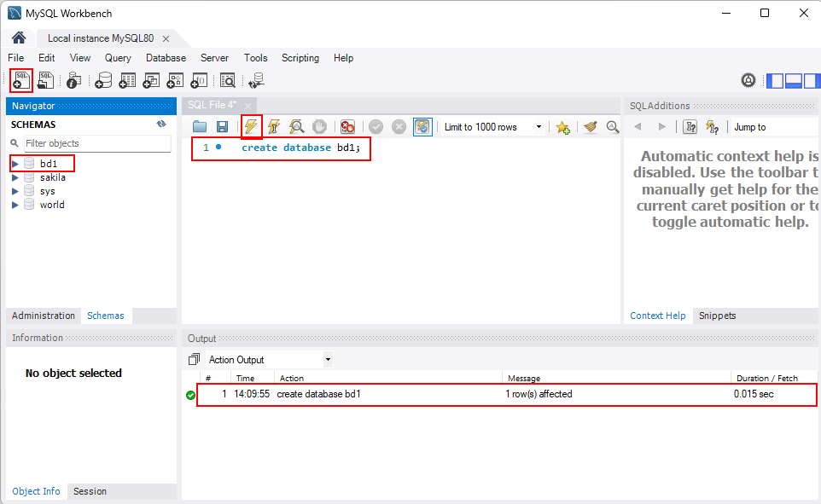Viewport: 821px width, 504px height.
Task: Create a new view icon
Action: [151, 81]
